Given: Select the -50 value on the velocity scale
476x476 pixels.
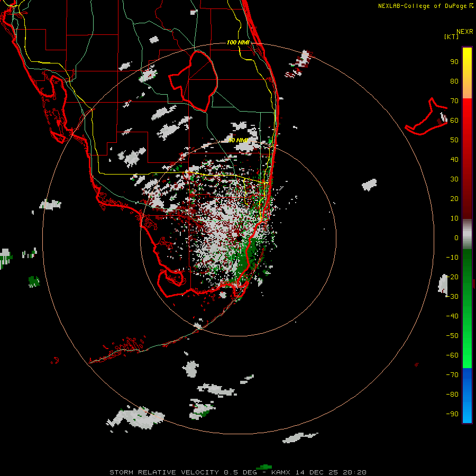Looking at the screenshot, I should 452,336.
